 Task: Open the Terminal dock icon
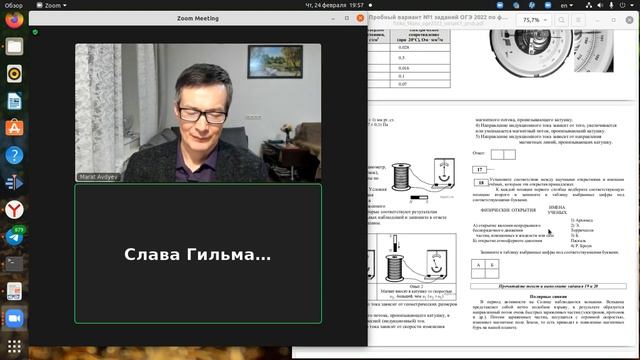tap(14, 264)
